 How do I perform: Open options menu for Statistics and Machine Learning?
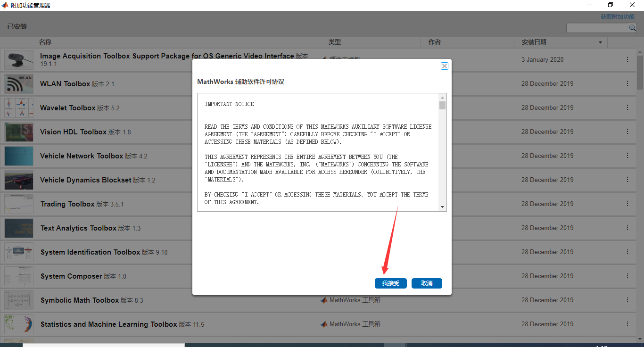tap(627, 324)
